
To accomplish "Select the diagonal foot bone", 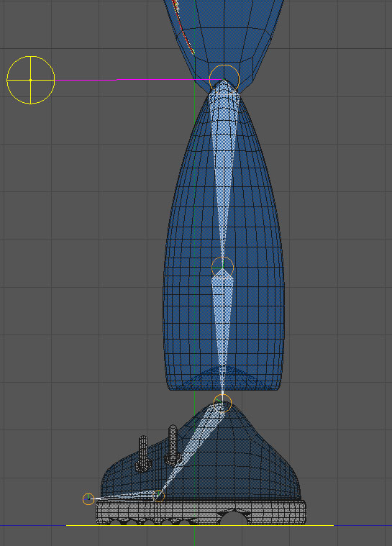I will [x=191, y=449].
